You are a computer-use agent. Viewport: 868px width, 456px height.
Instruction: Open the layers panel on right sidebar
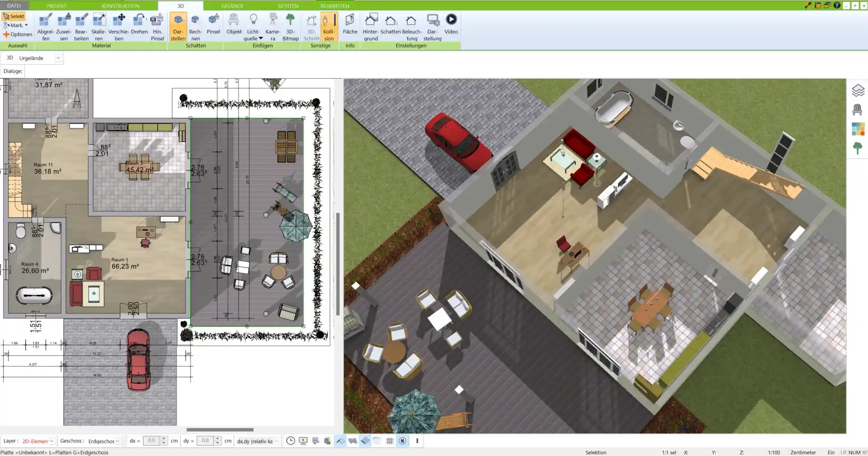858,90
